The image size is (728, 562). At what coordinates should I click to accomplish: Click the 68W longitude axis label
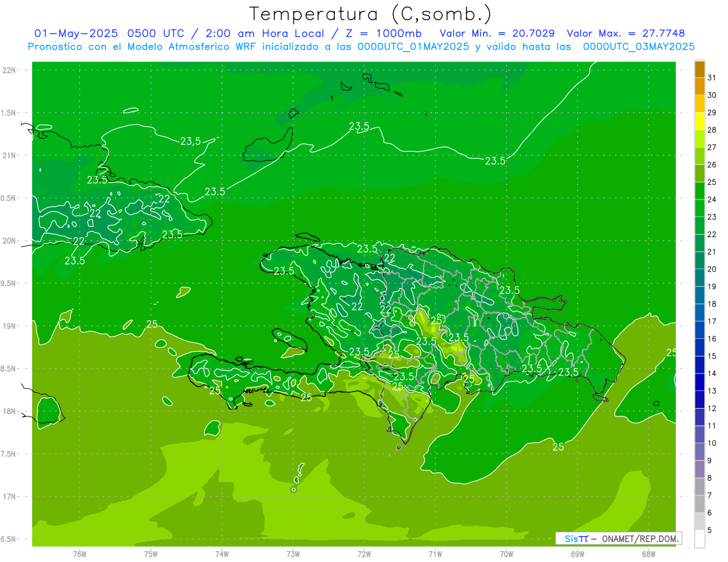[x=649, y=554]
